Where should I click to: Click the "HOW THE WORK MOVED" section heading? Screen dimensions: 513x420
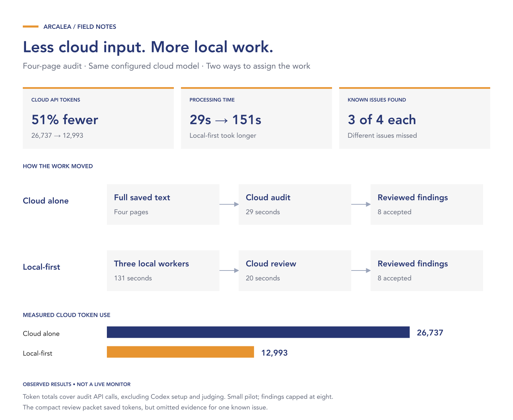click(x=58, y=166)
